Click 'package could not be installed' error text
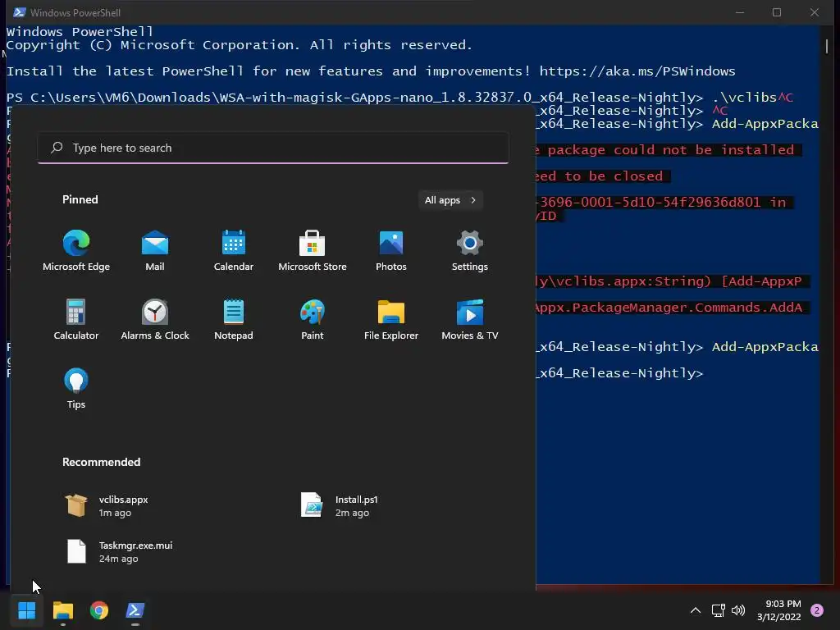840x630 pixels. click(671, 150)
